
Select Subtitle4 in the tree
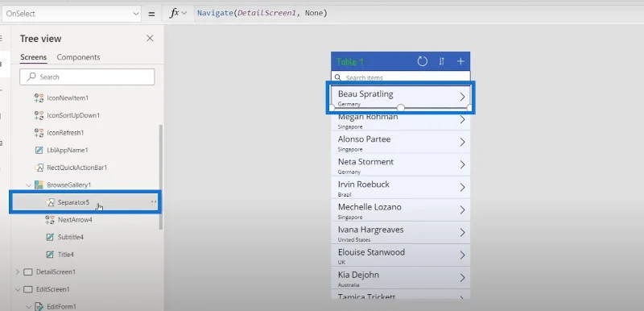71,237
